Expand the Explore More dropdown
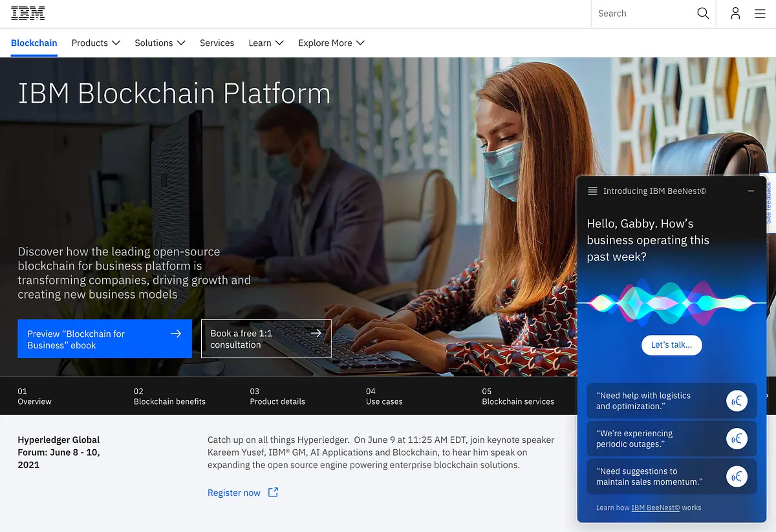This screenshot has height=532, width=776. click(331, 43)
